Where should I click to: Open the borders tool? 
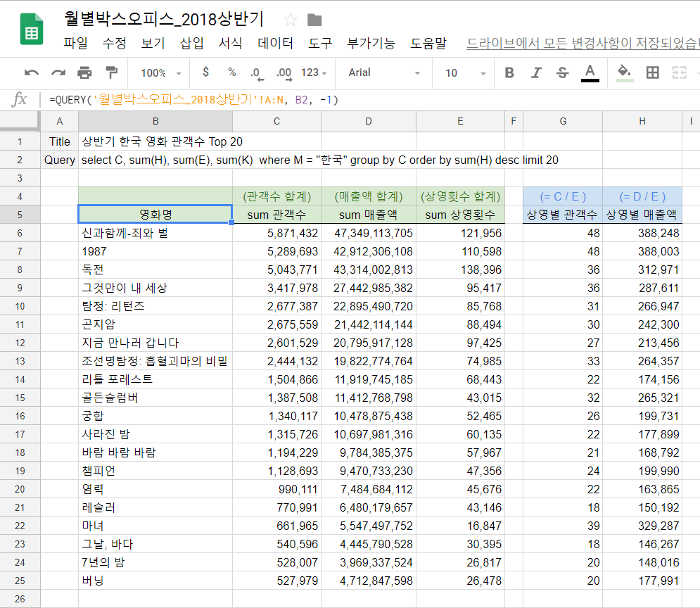[x=653, y=72]
